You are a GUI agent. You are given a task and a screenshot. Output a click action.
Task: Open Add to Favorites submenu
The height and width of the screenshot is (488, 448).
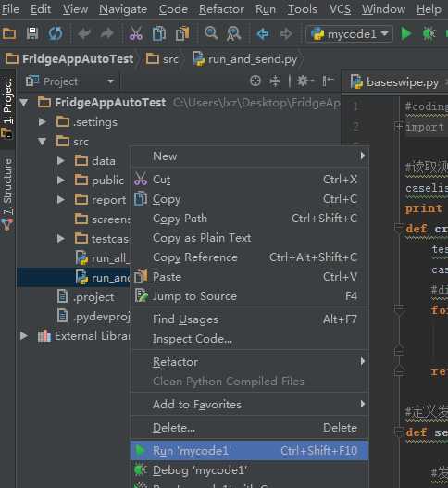[x=250, y=405]
